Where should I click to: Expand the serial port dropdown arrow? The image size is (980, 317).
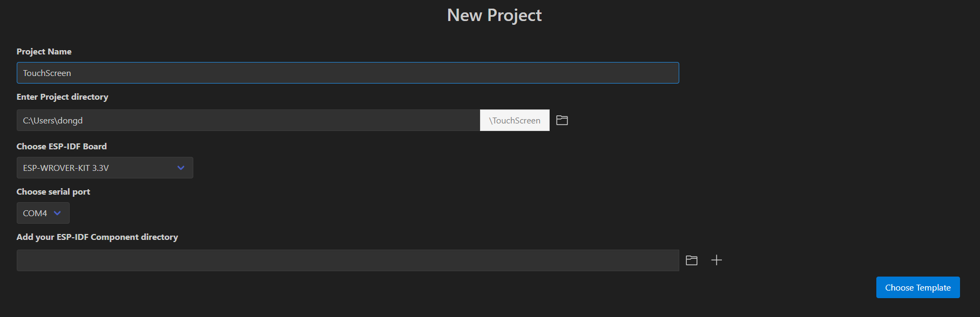[57, 213]
